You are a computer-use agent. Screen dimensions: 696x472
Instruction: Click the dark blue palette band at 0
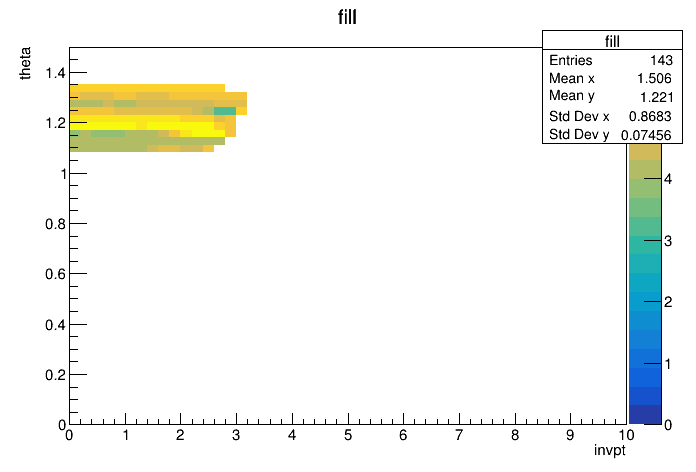click(645, 415)
